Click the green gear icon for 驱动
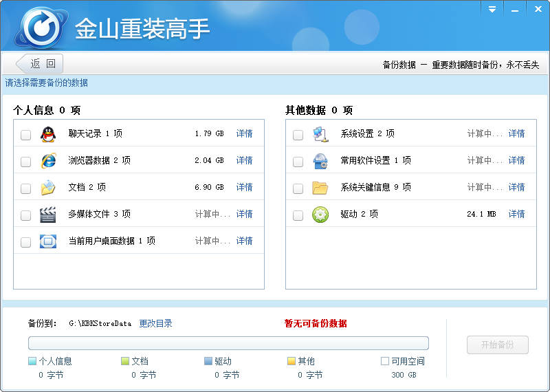Screen dimensions: 550x392 (x=320, y=215)
